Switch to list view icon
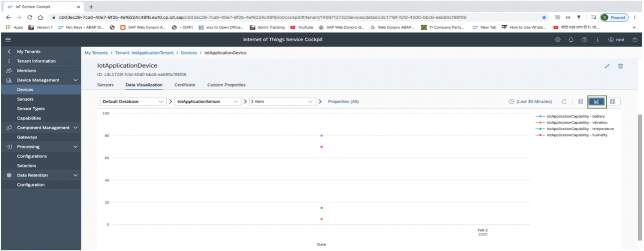 pyautogui.click(x=580, y=101)
